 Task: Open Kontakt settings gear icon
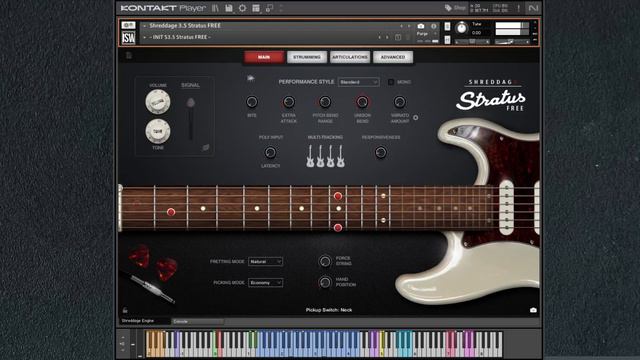coord(242,8)
